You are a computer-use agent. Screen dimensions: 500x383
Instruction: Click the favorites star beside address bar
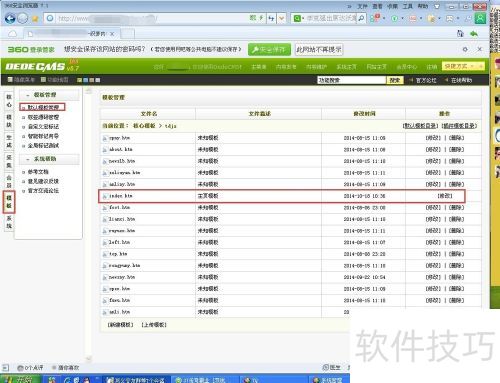click(x=35, y=19)
